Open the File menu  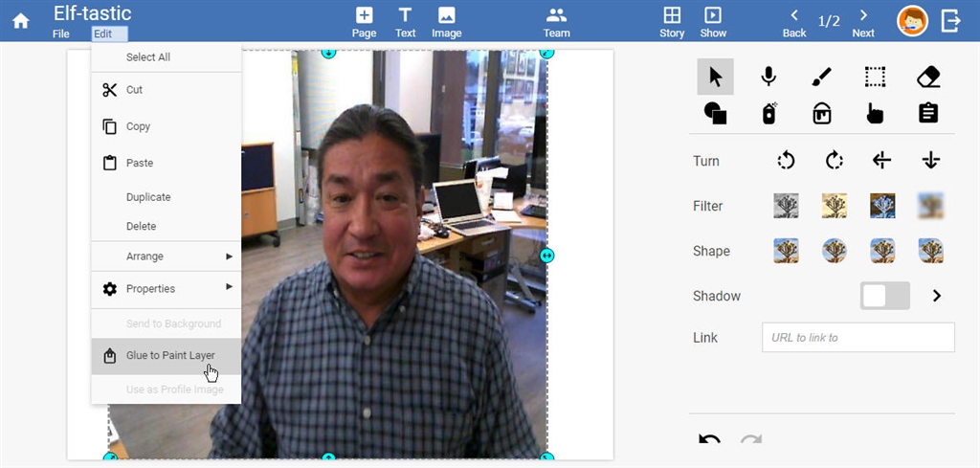point(61,33)
